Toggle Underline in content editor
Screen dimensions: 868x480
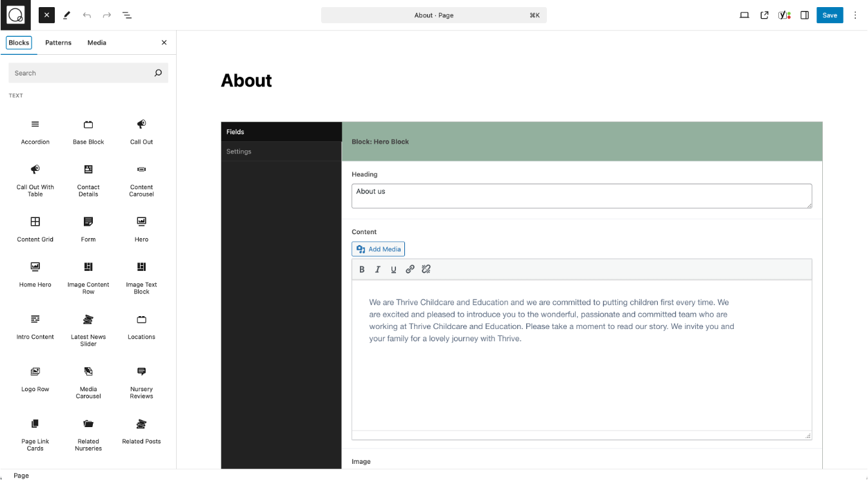coord(393,270)
